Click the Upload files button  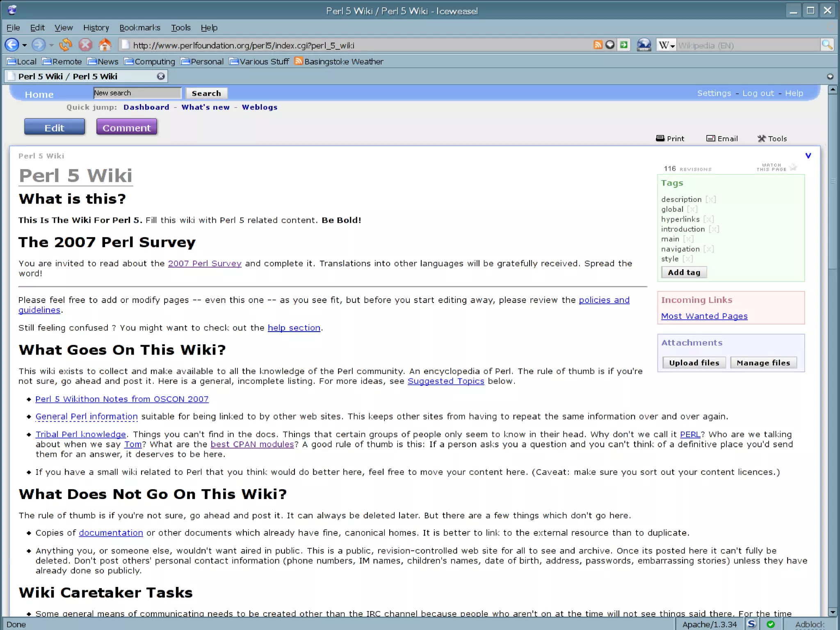694,363
